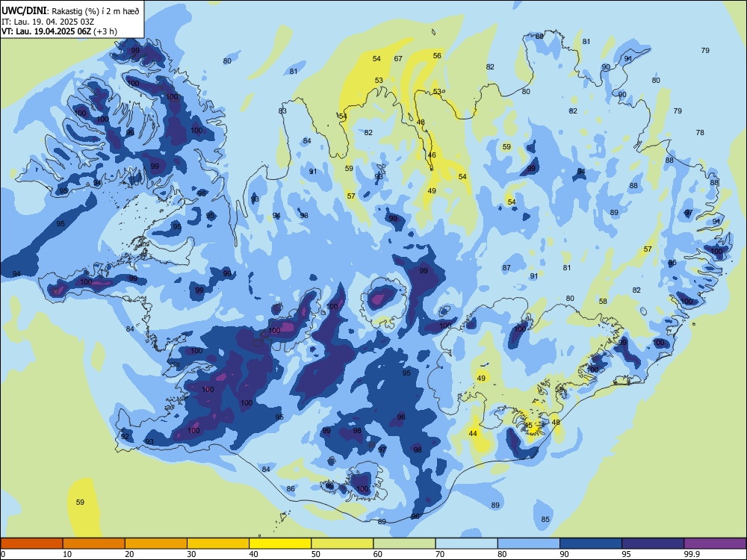Click the 'UWC/DINI: Rakastig (%) í 2 m hæð' title
747x560 pixels.
pos(70,10)
